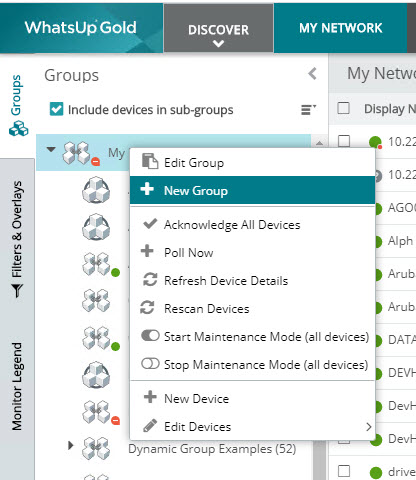Choose New Group from context menu
The image size is (416, 480).
252,190
